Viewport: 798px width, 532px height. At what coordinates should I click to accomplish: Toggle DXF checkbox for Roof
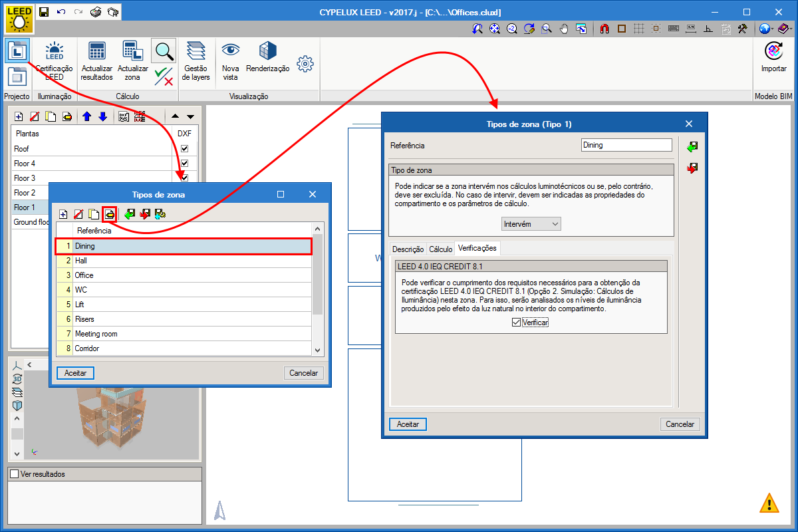click(184, 149)
